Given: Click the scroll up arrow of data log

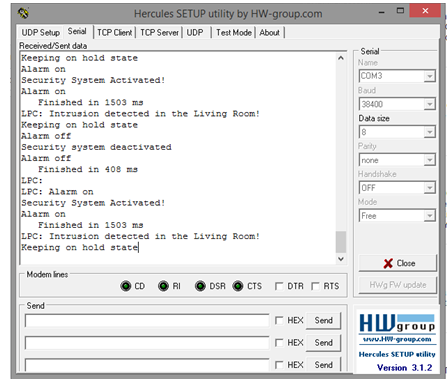Looking at the screenshot, I should [341, 58].
